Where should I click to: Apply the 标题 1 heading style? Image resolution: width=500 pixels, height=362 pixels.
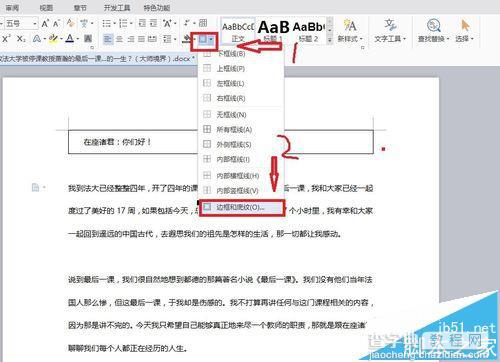273,31
